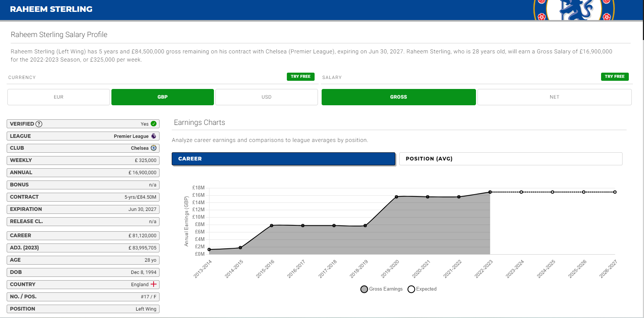644x318 pixels.
Task: Click the CURRENCY section label
Action: point(22,77)
